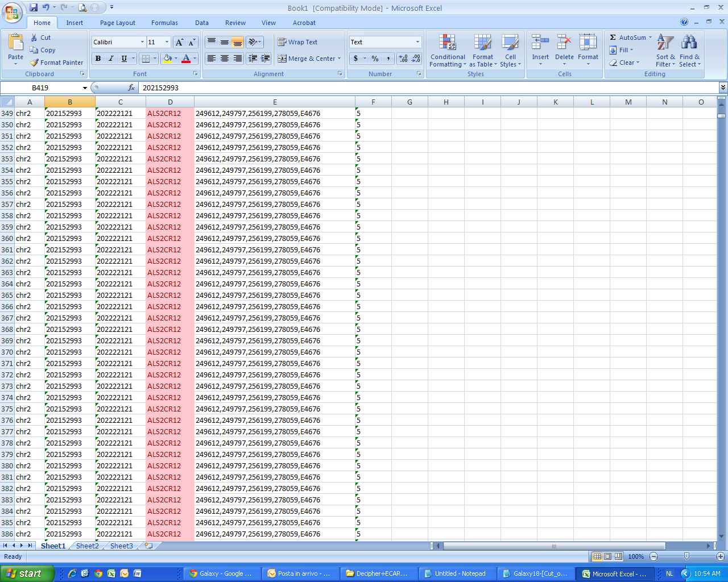
Task: Click the Sort & Filter icon
Action: pos(665,43)
